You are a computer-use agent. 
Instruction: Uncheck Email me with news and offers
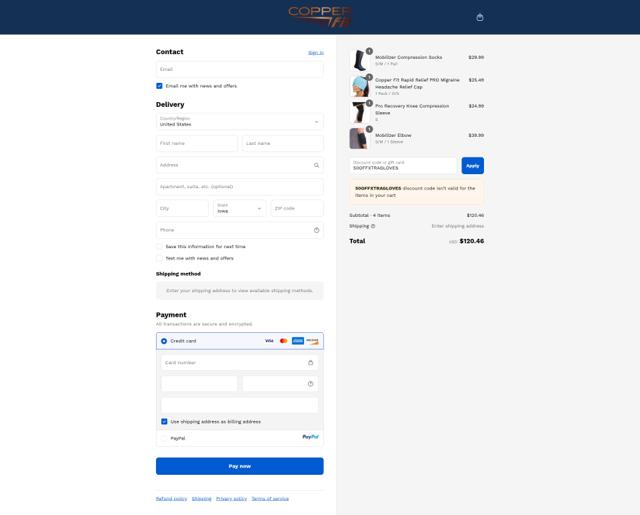click(x=159, y=86)
